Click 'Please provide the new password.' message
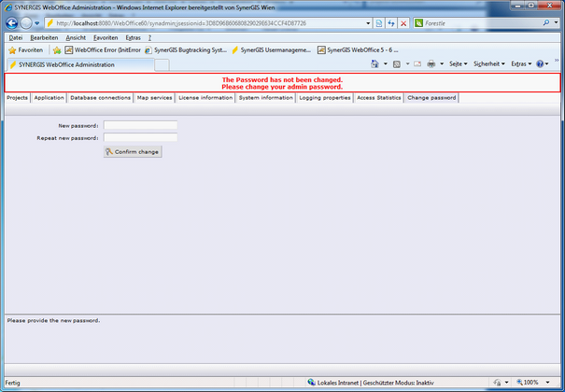This screenshot has height=392, width=565. (53, 320)
